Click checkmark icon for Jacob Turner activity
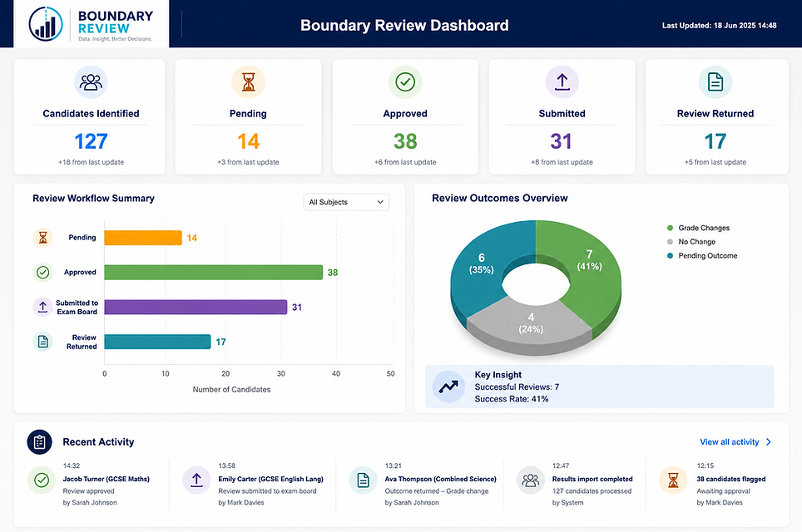This screenshot has height=532, width=802. pyautogui.click(x=42, y=480)
